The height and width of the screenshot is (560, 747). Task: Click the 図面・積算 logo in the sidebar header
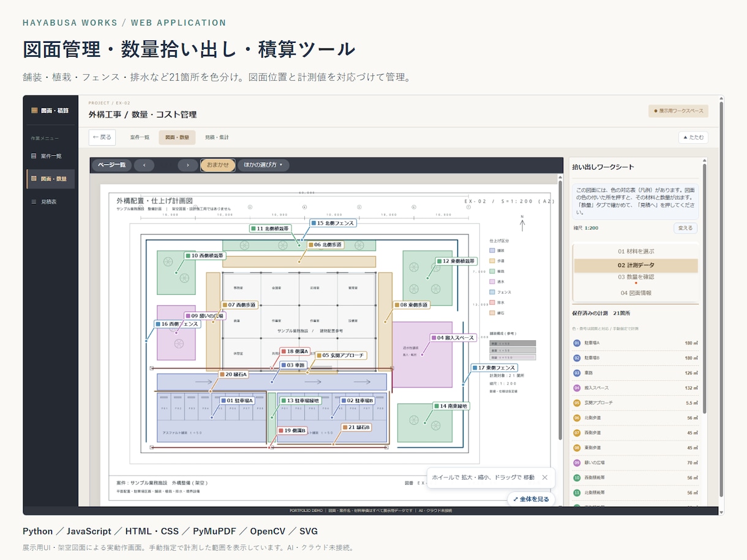[50, 111]
